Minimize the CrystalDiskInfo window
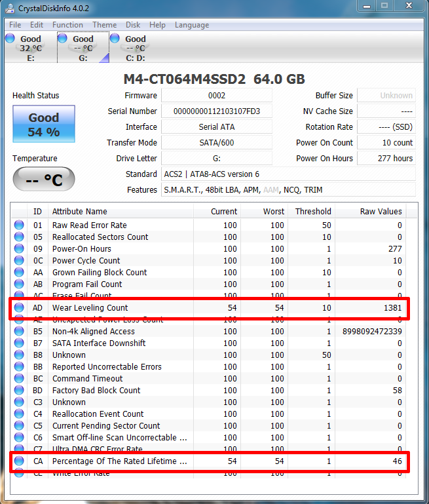The image size is (429, 504). point(367,6)
